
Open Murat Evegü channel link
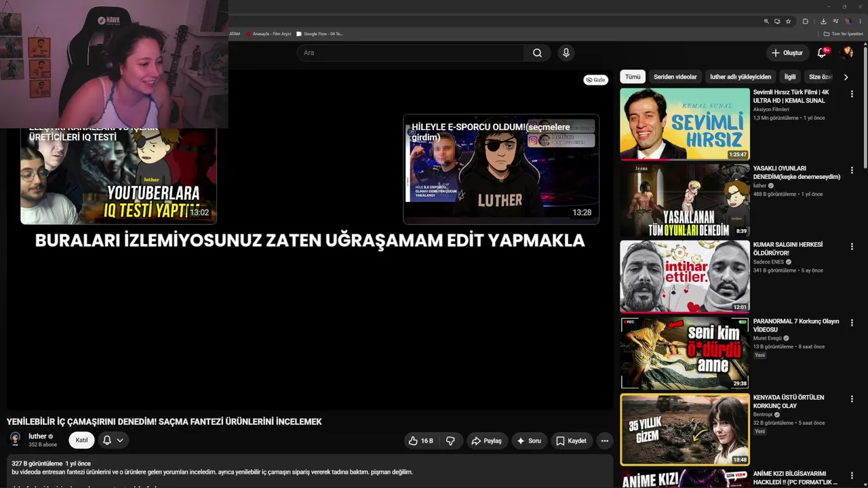coord(768,338)
